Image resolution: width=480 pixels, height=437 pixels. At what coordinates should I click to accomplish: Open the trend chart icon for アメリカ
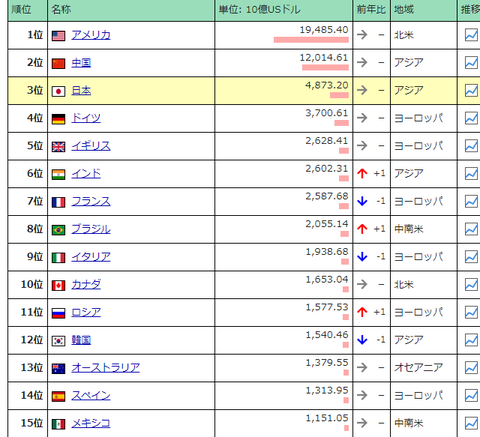coord(471,35)
